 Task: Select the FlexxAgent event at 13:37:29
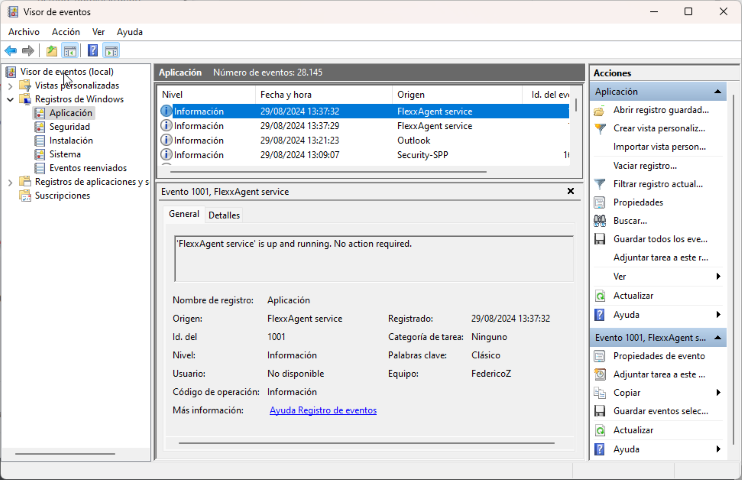click(364, 126)
